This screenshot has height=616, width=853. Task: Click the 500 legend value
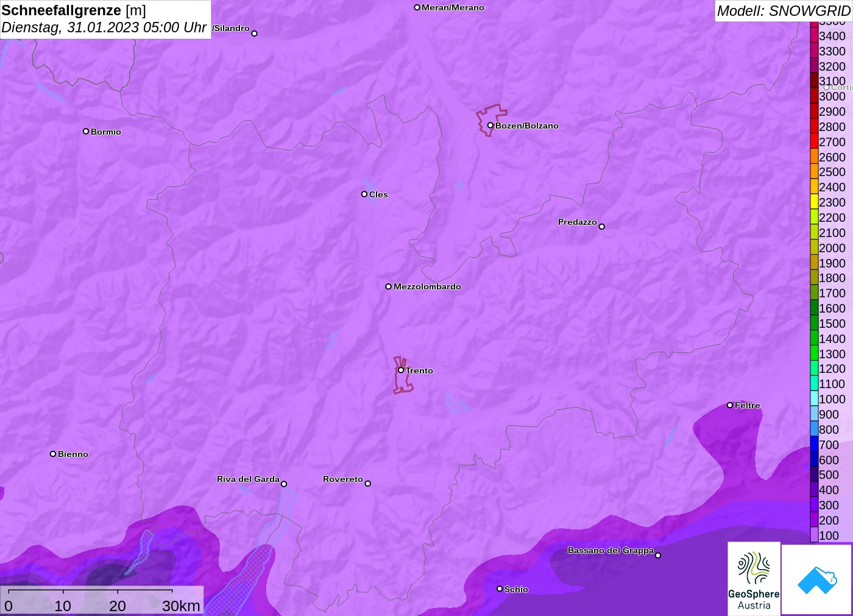(829, 475)
